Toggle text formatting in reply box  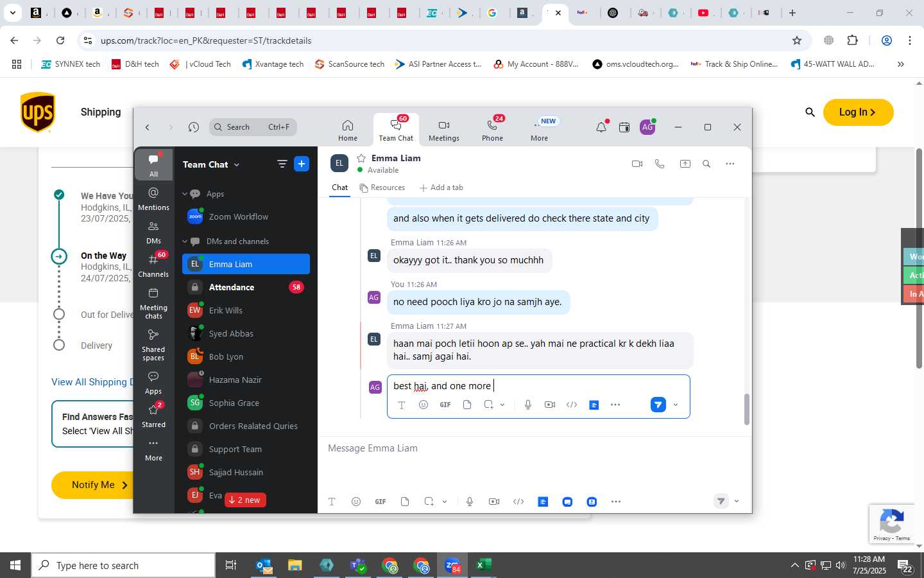pyautogui.click(x=402, y=405)
